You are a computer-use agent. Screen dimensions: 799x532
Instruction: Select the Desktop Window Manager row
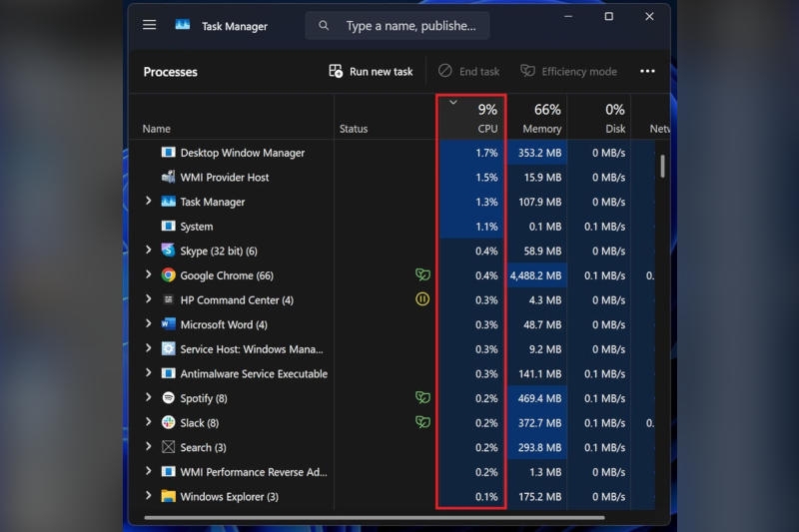point(242,153)
